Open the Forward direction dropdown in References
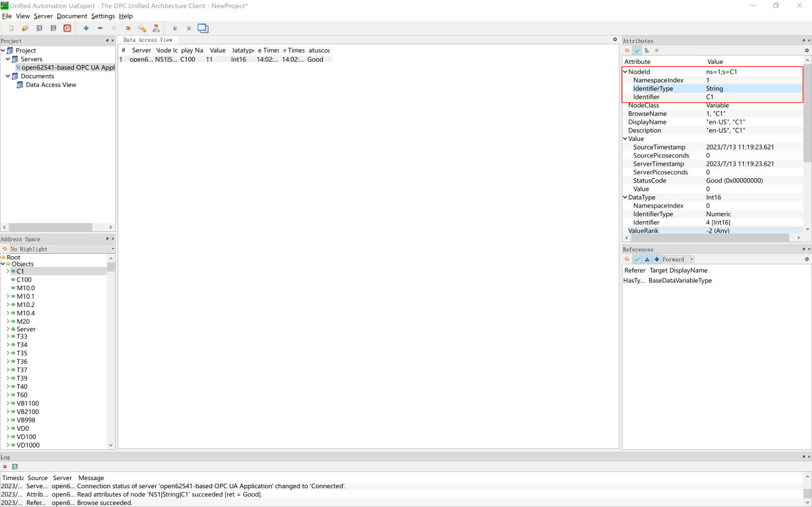This screenshot has width=812, height=507. 678,259
